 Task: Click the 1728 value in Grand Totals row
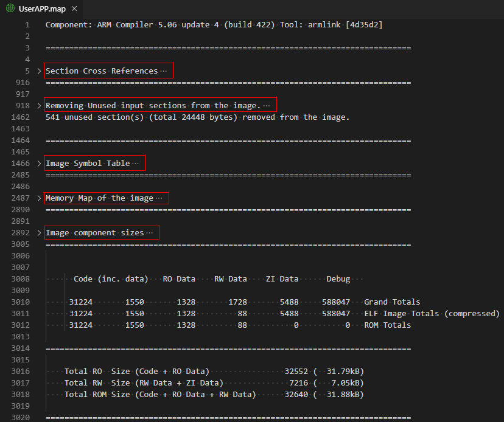tap(237, 302)
